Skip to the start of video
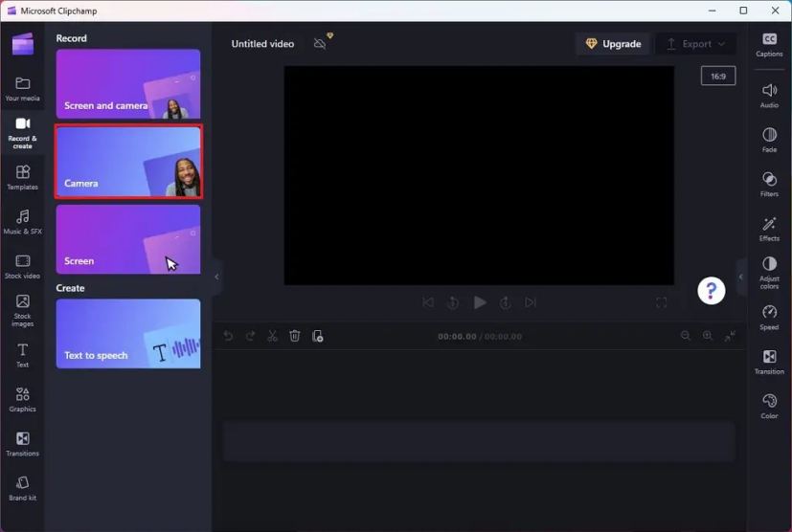This screenshot has height=532, width=792. tap(428, 302)
